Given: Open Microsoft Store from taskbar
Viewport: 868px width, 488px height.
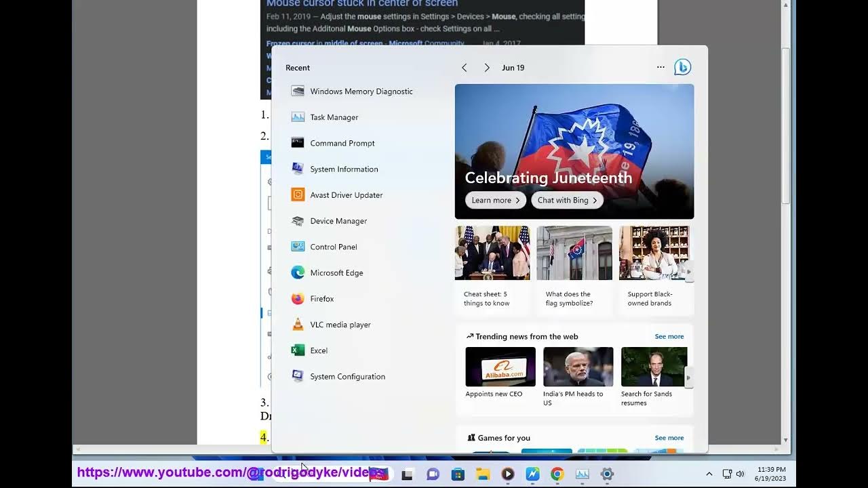Looking at the screenshot, I should point(458,474).
